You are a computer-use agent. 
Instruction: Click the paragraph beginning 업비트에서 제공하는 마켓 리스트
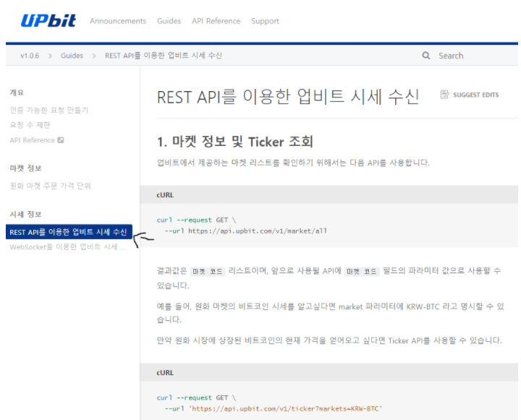[293, 163]
